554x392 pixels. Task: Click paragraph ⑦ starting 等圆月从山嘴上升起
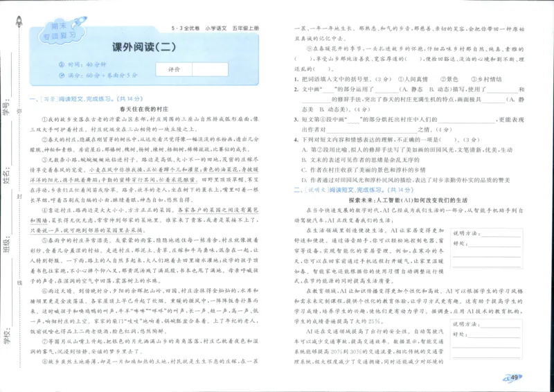(144, 346)
